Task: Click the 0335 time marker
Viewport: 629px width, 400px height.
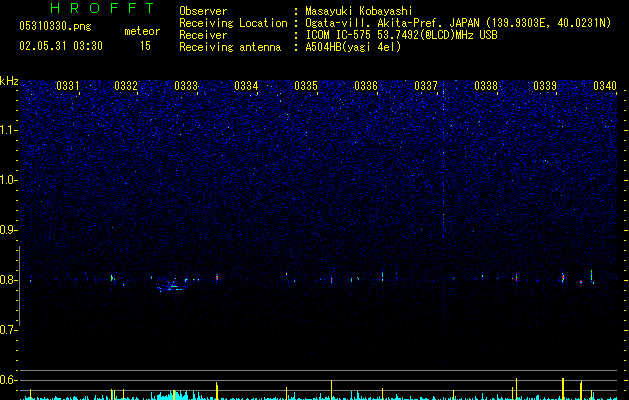Action: point(306,86)
